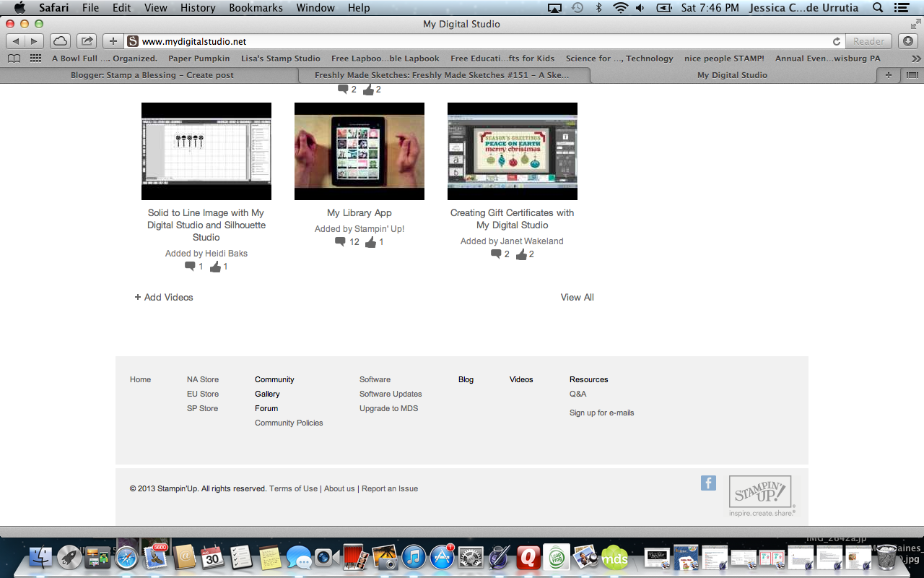Viewport: 924px width, 578px height.
Task: View comments on Creating Gift Certificates video
Action: tap(496, 254)
